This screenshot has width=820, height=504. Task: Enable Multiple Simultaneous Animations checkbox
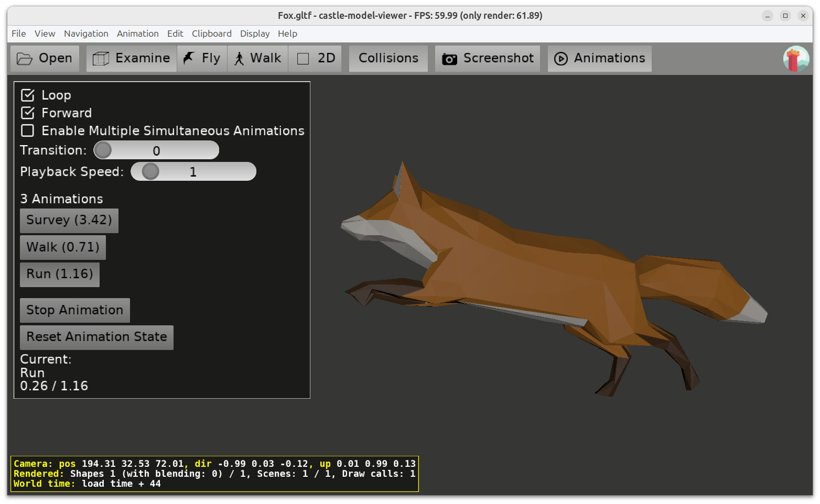[28, 131]
